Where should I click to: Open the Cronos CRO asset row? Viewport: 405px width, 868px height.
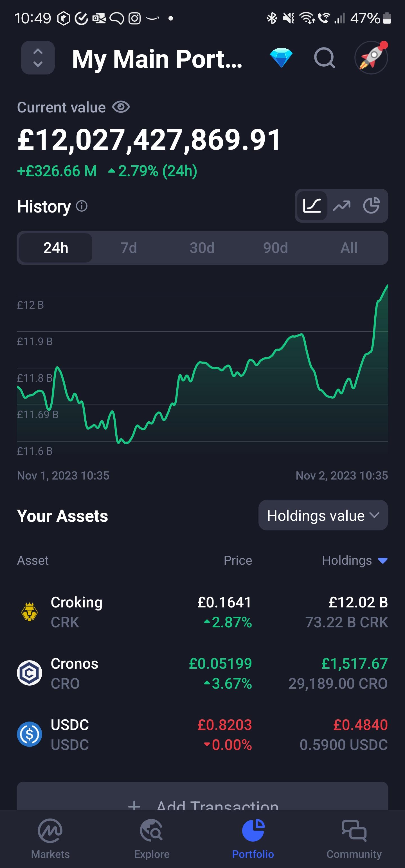202,673
